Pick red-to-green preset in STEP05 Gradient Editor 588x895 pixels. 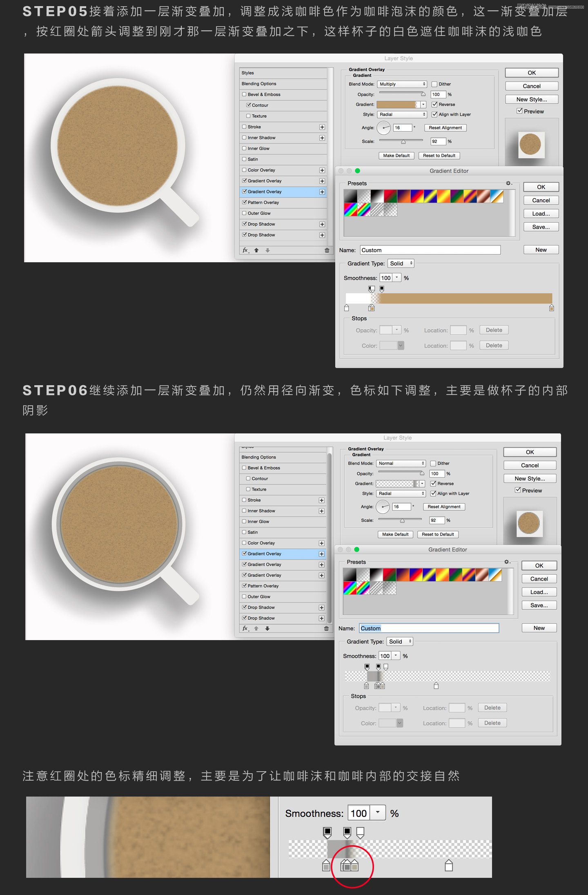tap(390, 196)
